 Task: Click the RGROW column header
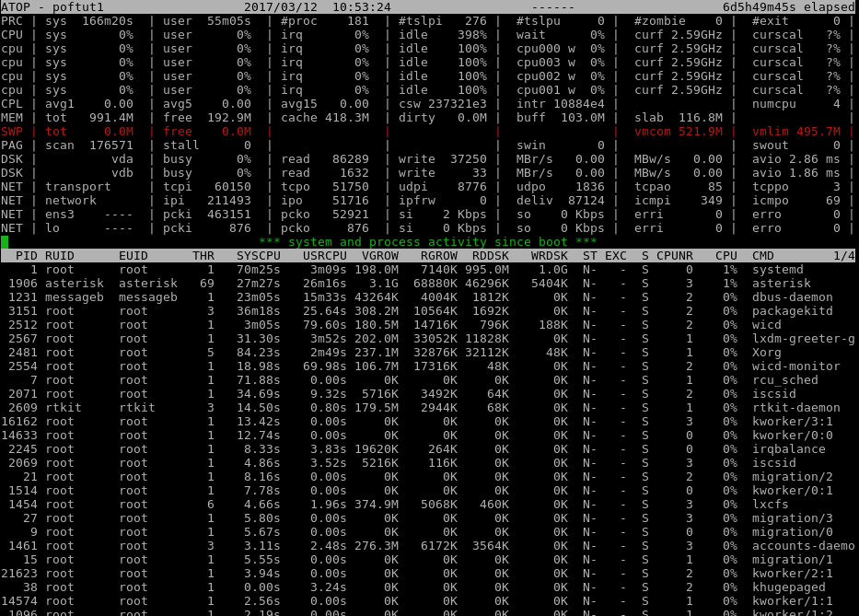[439, 256]
